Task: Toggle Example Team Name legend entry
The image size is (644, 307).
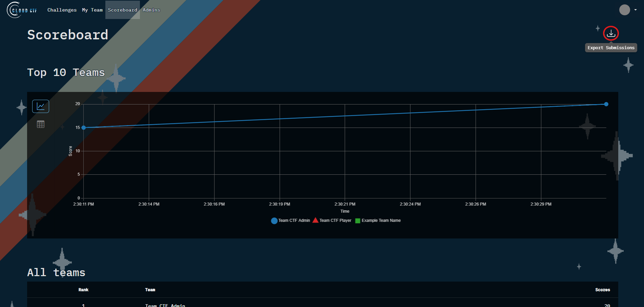Action: (x=378, y=220)
